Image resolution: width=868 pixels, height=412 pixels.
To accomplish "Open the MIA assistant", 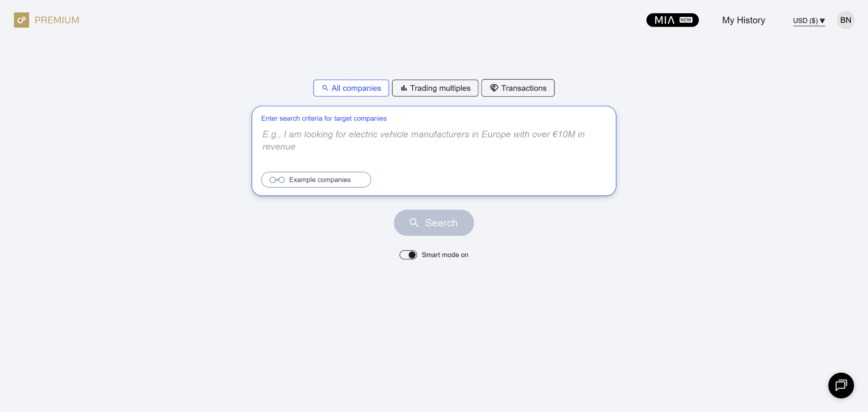I will click(x=672, y=20).
